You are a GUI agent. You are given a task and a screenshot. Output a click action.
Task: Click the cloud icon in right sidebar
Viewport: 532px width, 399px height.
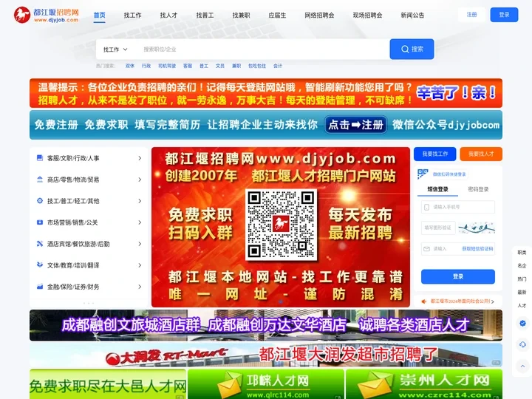(x=522, y=345)
